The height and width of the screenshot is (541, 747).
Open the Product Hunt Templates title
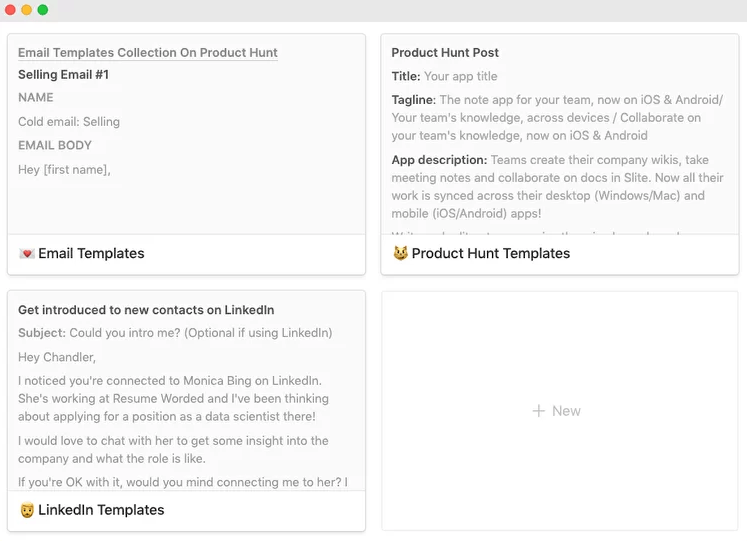click(490, 254)
